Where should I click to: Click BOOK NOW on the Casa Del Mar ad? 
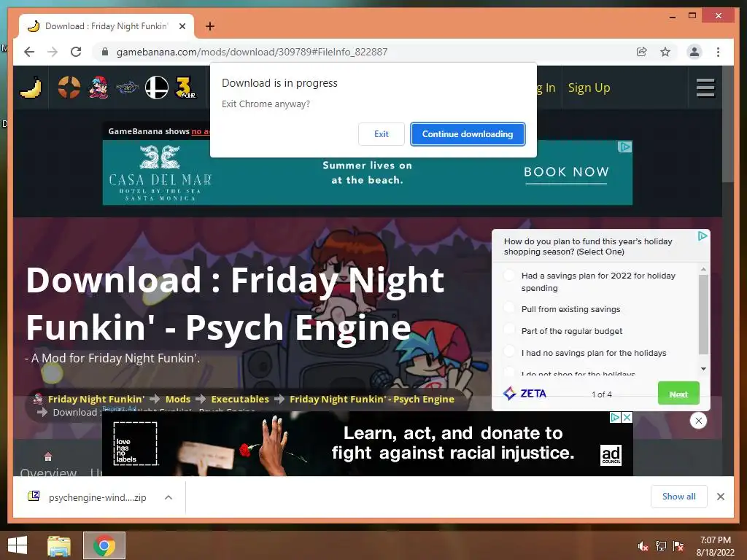tap(566, 172)
